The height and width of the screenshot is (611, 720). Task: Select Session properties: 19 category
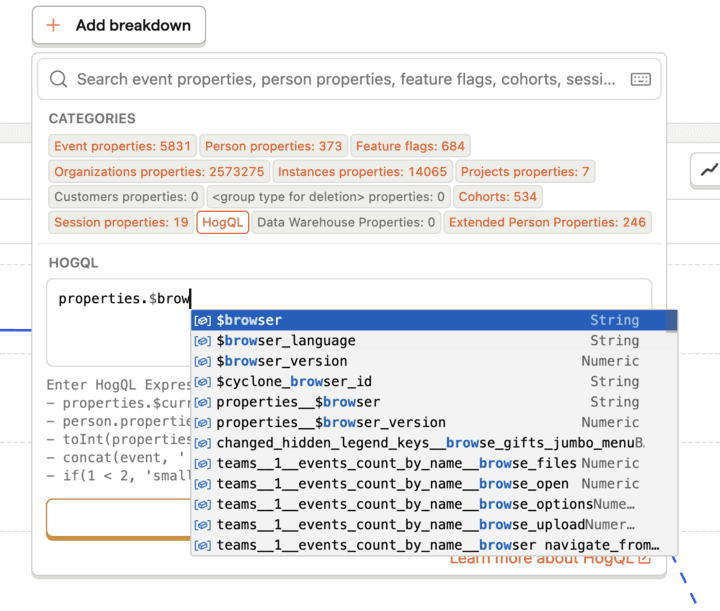(121, 222)
